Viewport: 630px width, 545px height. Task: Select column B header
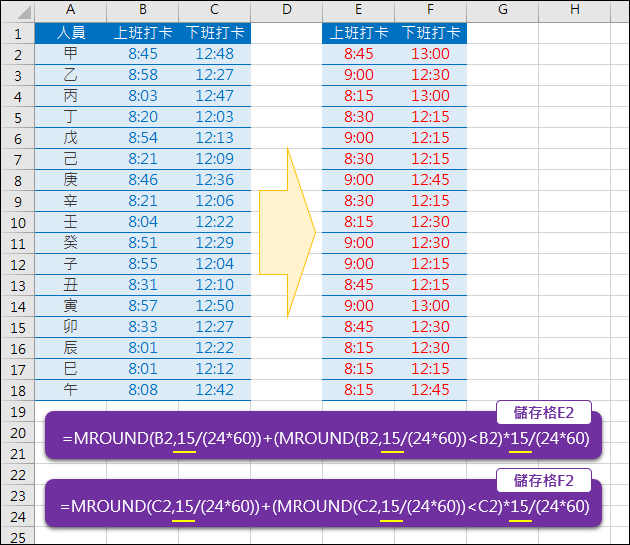(x=143, y=11)
